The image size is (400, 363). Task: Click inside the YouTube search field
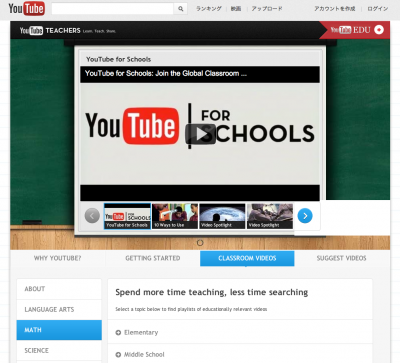coord(112,9)
